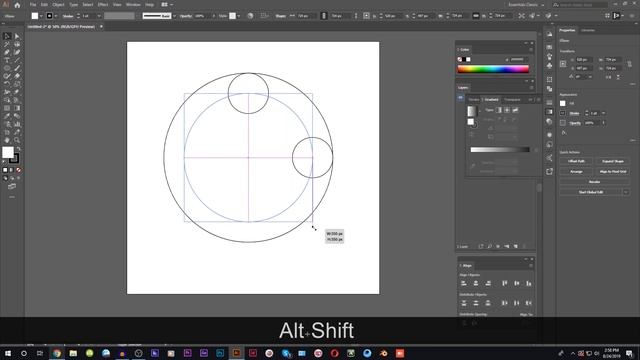This screenshot has width=640, height=360.
Task: Open the Window menu
Action: [x=133, y=5]
